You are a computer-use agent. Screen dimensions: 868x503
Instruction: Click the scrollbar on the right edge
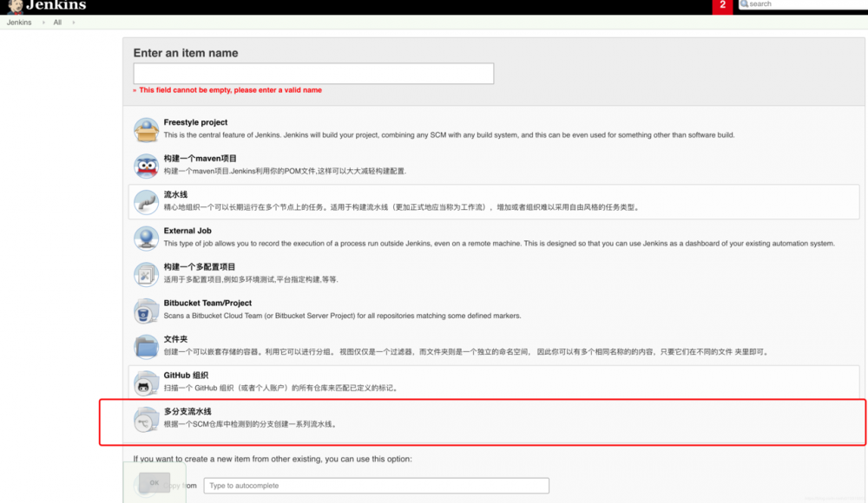(864, 251)
